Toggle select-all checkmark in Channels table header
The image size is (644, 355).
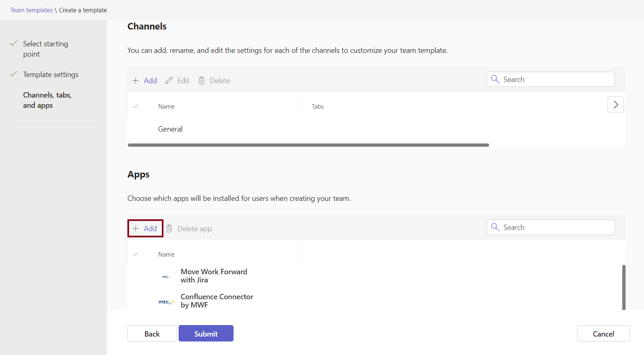coord(136,107)
